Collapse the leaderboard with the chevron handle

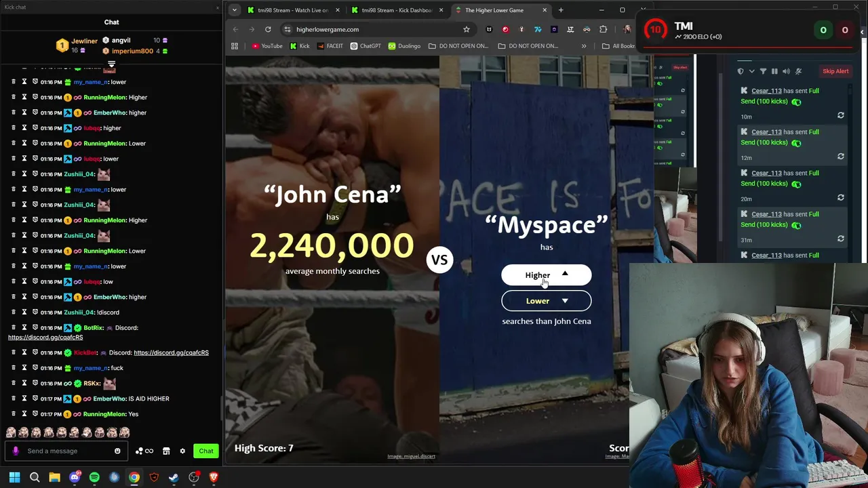(x=111, y=64)
